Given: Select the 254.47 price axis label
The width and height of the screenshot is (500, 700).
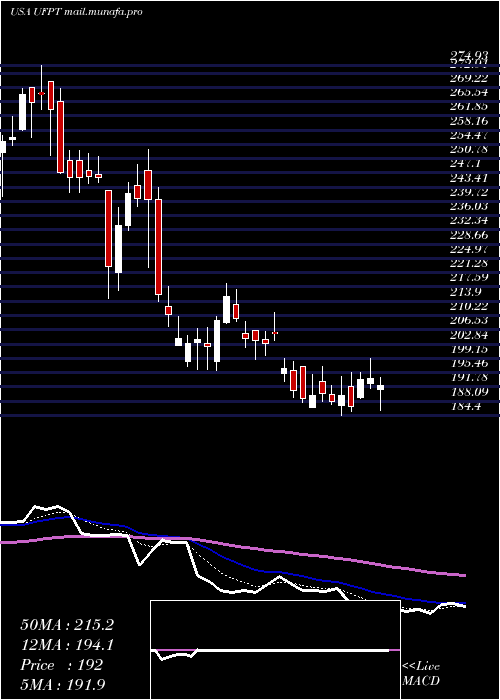Looking at the screenshot, I should click(469, 135).
